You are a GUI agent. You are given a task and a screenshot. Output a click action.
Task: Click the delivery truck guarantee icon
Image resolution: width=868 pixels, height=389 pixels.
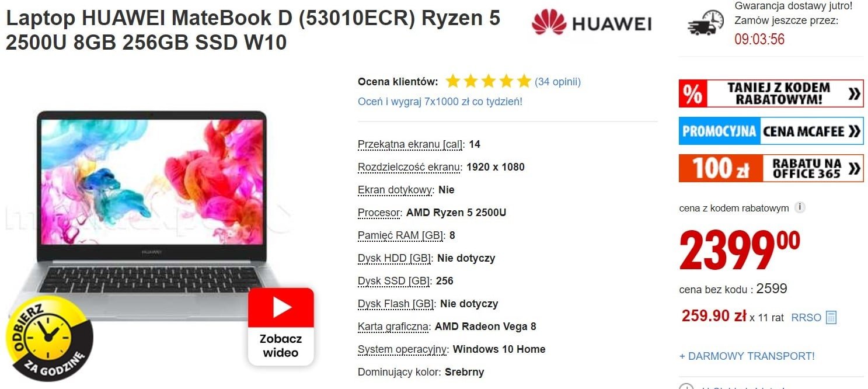[707, 25]
